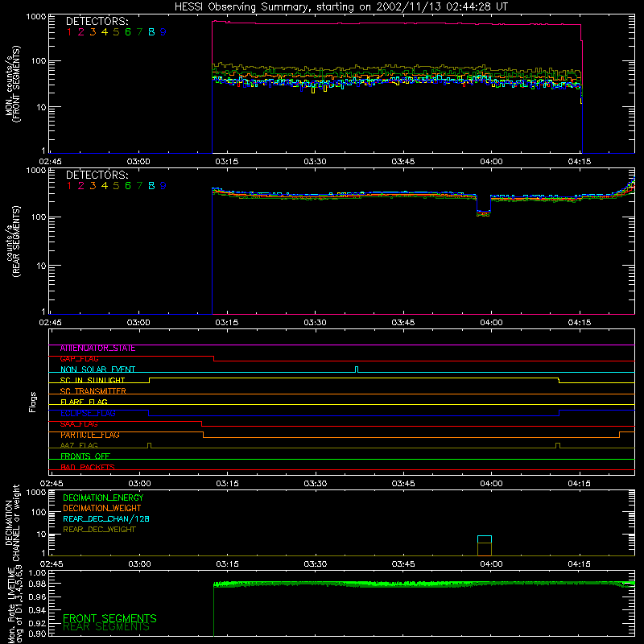Click detector 1 legend number in front segments panel
Image resolution: width=644 pixels, height=644 pixels.
click(x=69, y=31)
